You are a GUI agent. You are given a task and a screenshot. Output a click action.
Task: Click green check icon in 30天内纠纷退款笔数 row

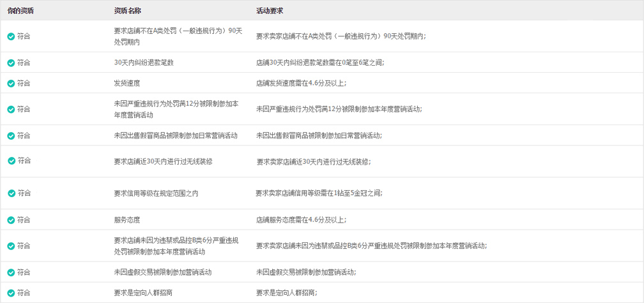(11, 63)
